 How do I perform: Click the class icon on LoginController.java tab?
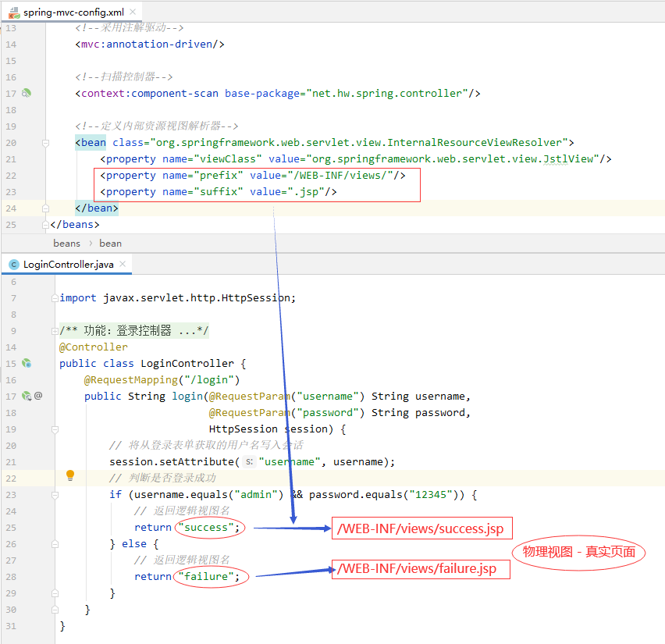coord(13,264)
